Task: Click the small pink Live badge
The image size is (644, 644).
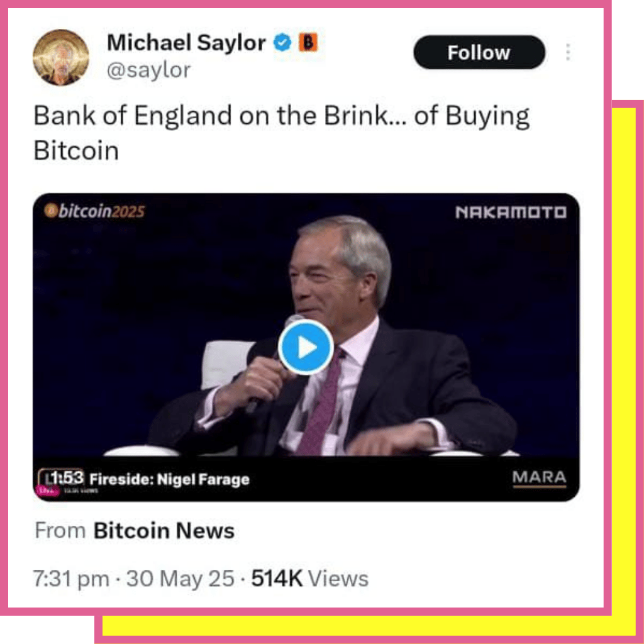Action: [x=47, y=491]
